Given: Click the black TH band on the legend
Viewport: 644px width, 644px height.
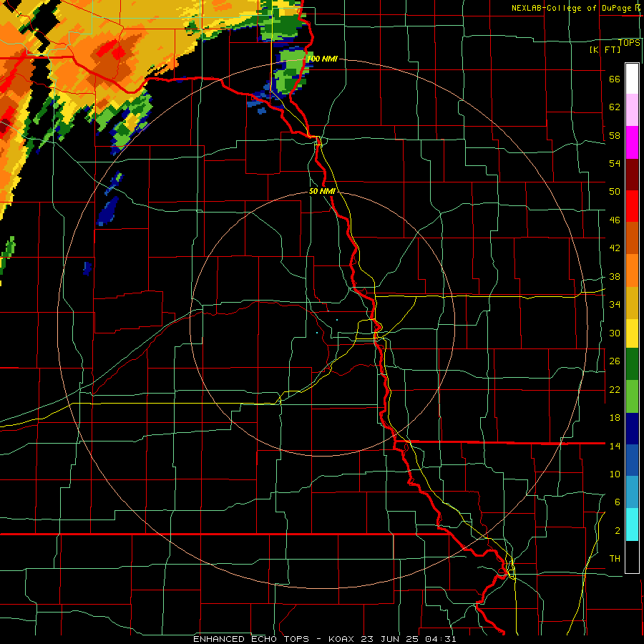Looking at the screenshot, I should click(632, 557).
